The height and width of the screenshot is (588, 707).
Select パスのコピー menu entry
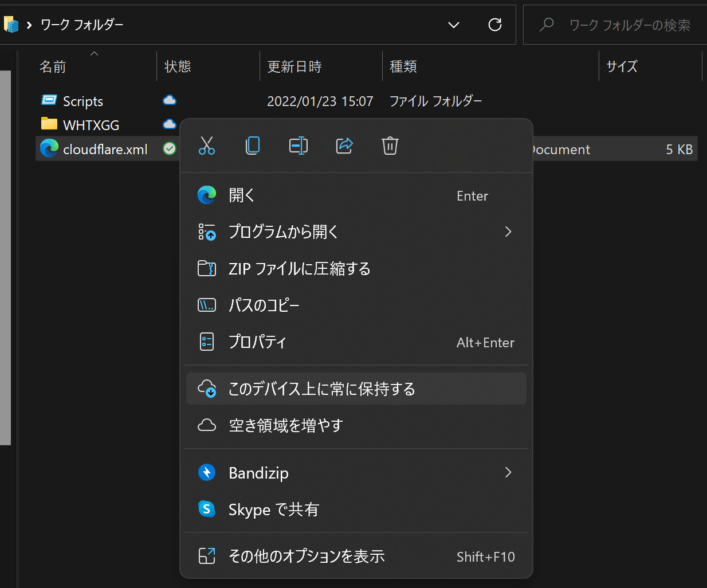pos(356,305)
